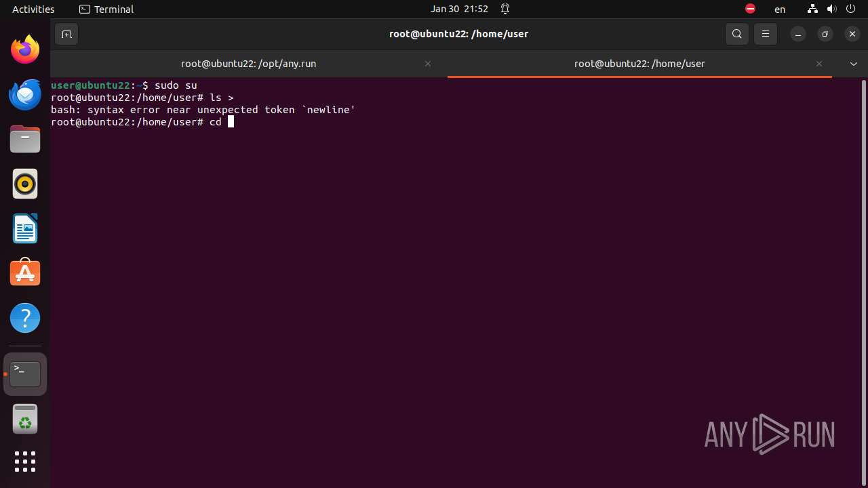Close the terminal window
Image resolution: width=868 pixels, height=488 pixels.
852,34
